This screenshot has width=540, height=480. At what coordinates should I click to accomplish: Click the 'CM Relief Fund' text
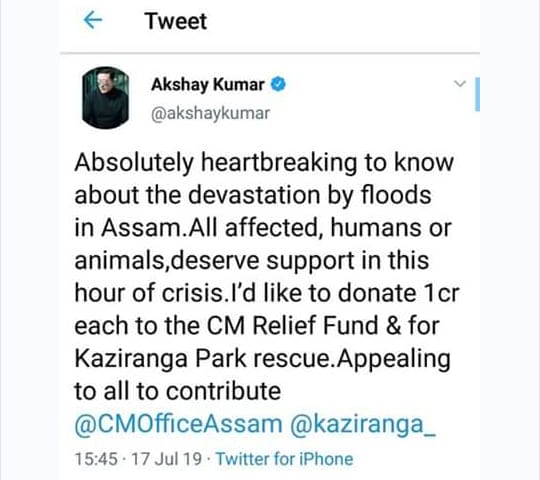pyautogui.click(x=292, y=325)
